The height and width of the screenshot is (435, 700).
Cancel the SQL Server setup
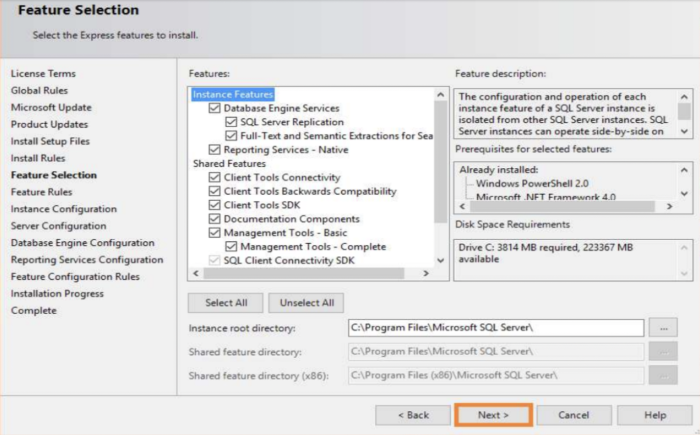(574, 415)
